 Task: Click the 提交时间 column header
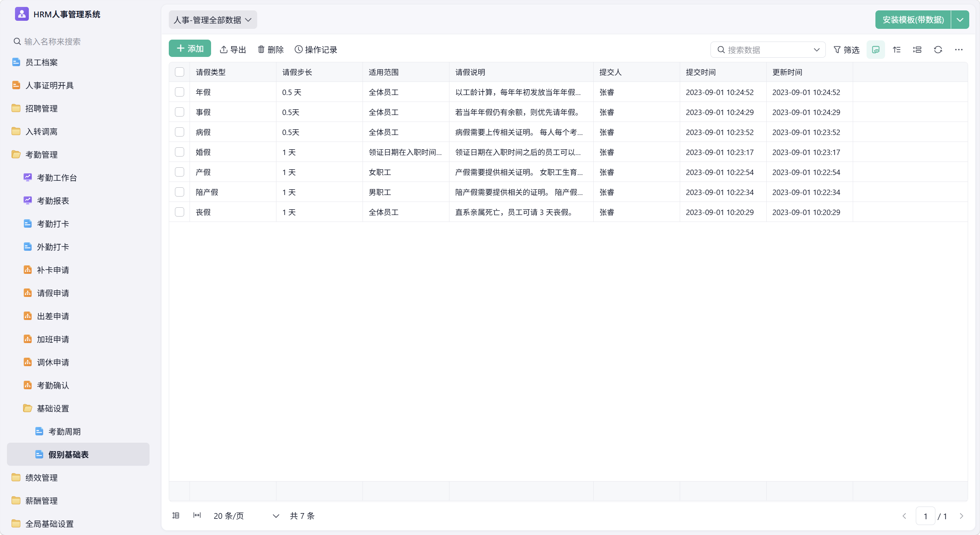723,72
